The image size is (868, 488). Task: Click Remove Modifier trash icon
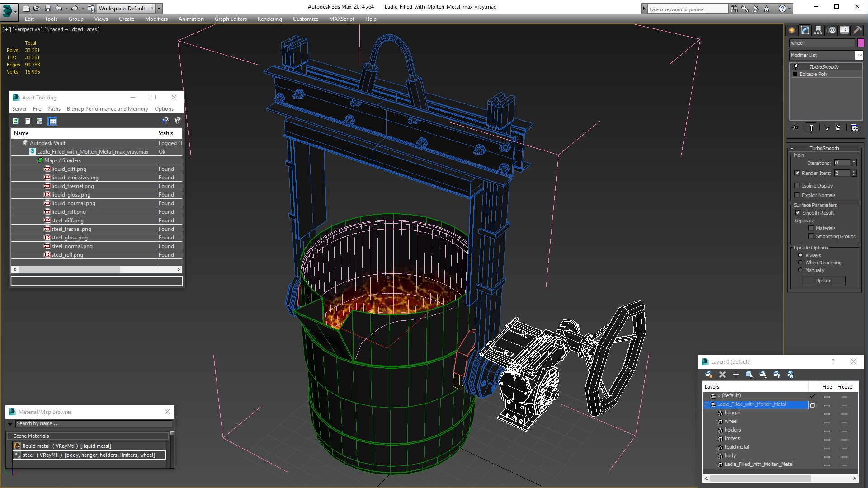pos(838,128)
